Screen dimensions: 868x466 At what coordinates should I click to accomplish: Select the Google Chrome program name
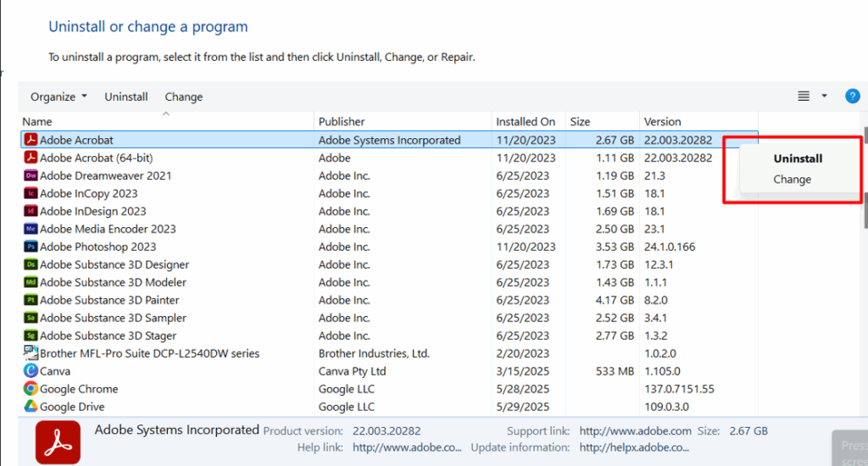click(79, 389)
